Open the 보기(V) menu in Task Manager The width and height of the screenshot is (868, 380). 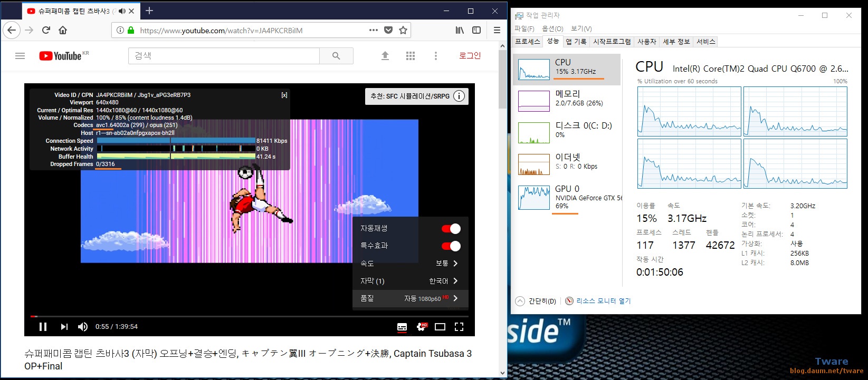581,28
